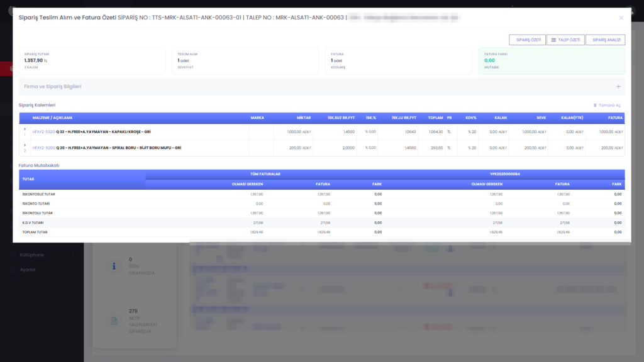Click the TOPLAM column header
Viewport: 644px width, 362px height.
(x=435, y=118)
